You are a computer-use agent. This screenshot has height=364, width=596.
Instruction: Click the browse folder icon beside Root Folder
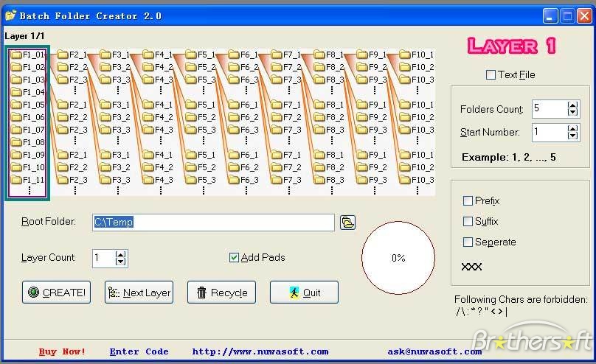[347, 222]
